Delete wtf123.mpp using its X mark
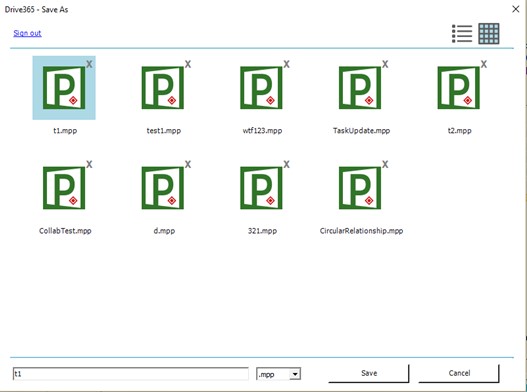This screenshot has width=527, height=392. click(286, 64)
